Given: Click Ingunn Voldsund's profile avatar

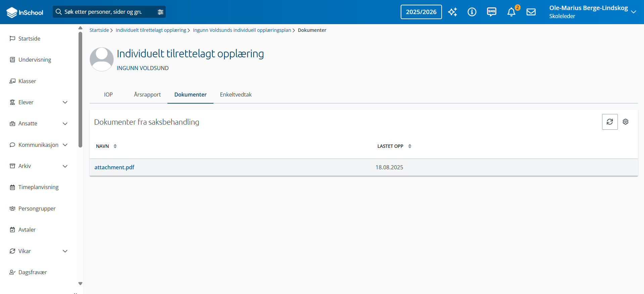Looking at the screenshot, I should [102, 59].
